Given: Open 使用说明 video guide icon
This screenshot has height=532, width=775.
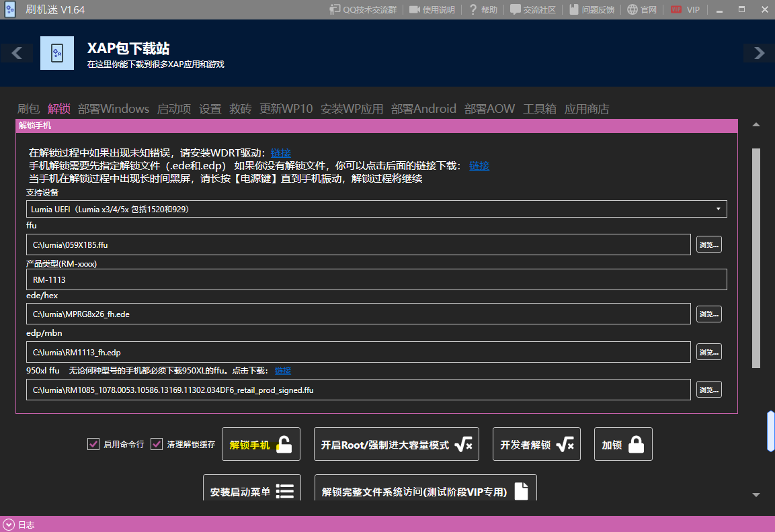Looking at the screenshot, I should tap(415, 9).
